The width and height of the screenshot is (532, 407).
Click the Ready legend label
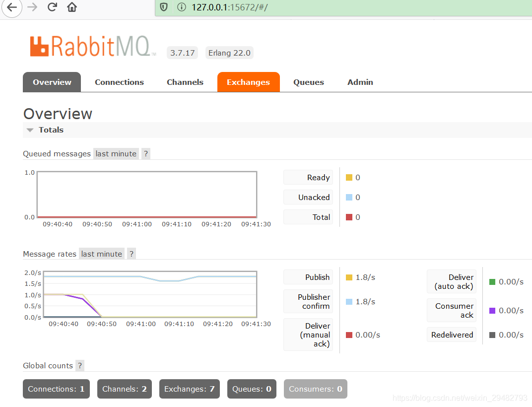coord(308,178)
